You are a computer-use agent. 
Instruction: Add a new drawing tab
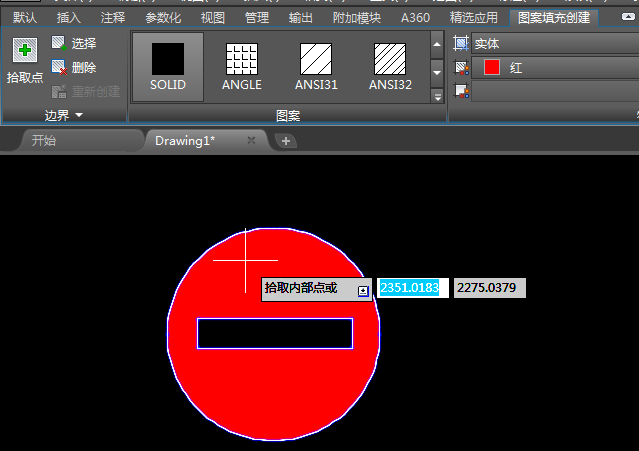click(286, 141)
